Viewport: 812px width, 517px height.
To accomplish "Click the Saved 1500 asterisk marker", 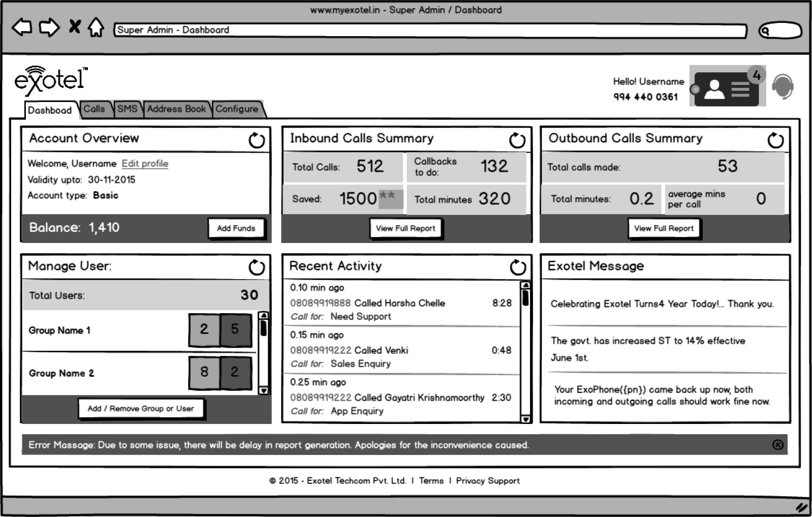I will pos(391,198).
